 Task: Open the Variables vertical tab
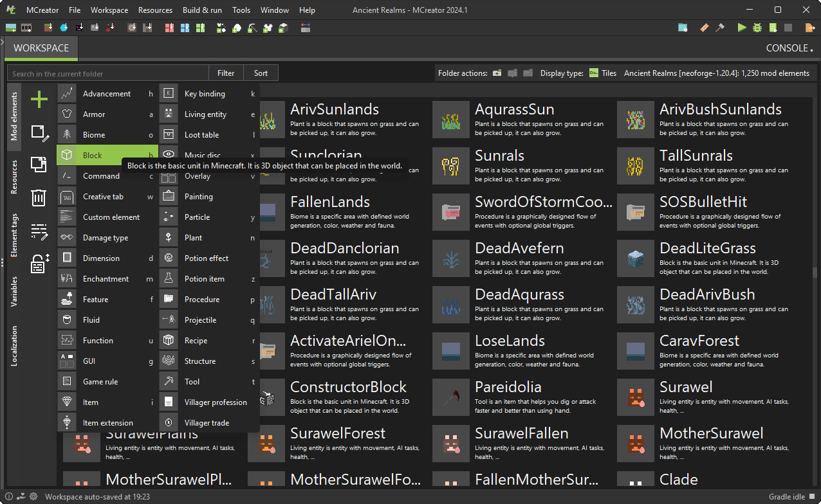(x=14, y=291)
